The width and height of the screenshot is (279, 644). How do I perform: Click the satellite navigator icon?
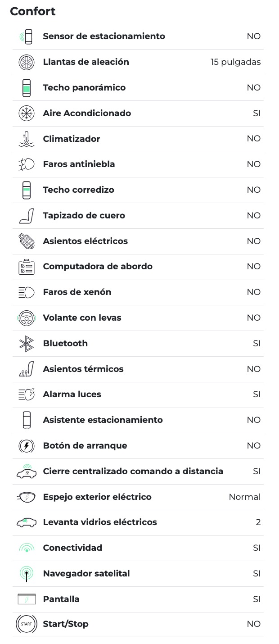26,574
